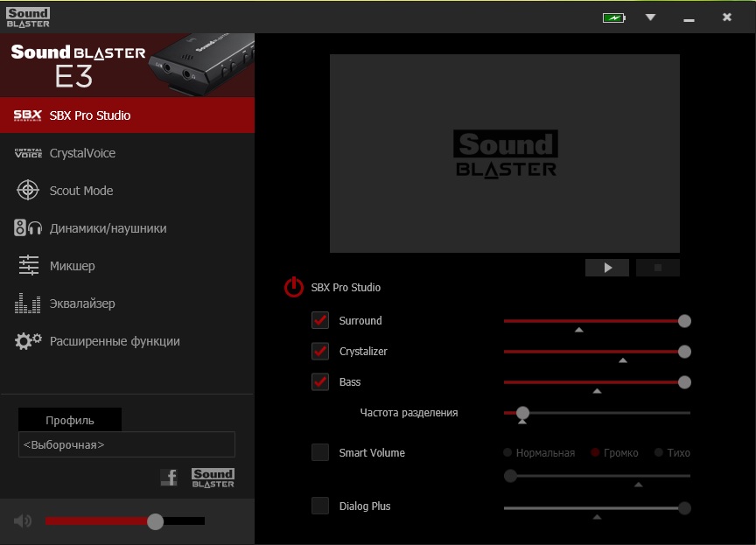Enable the Smart Volume checkbox
Viewport: 756px width, 545px height.
320,452
